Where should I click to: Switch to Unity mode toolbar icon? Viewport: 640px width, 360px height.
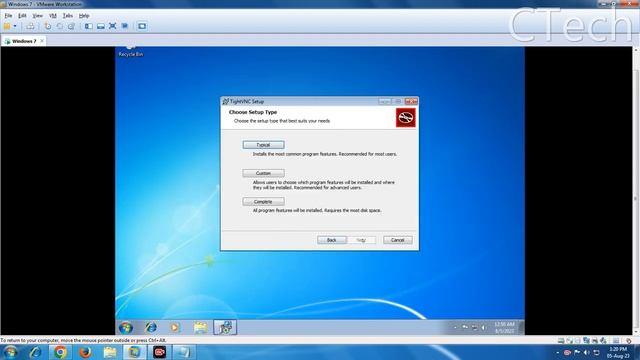pos(125,26)
